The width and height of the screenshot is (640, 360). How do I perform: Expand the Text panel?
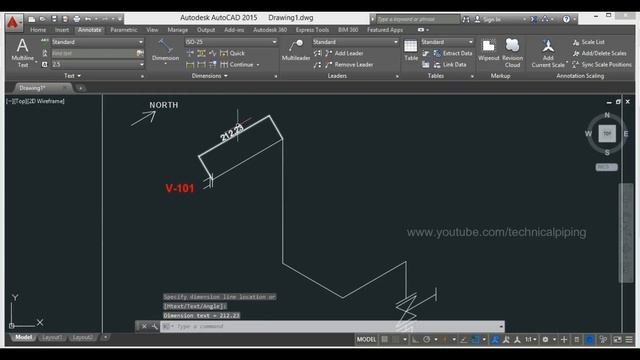pyautogui.click(x=73, y=76)
